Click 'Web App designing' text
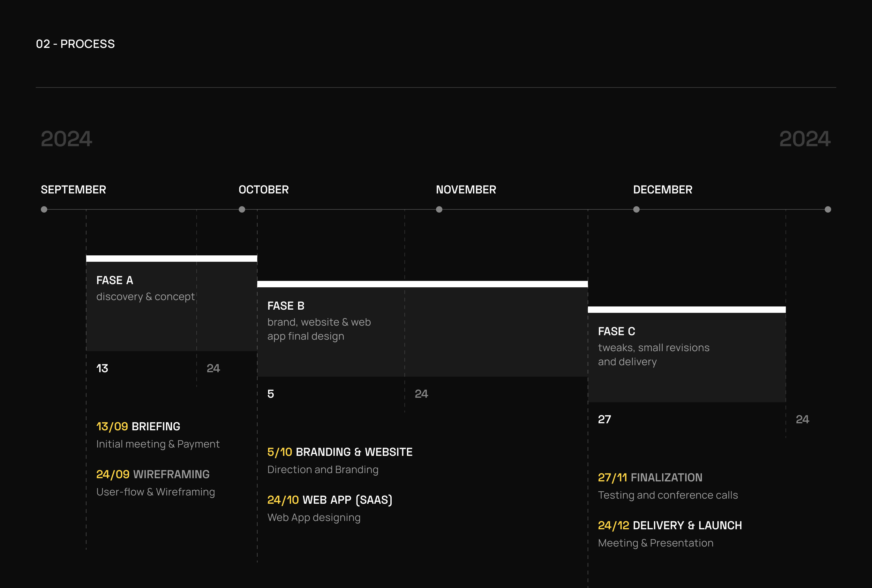 pyautogui.click(x=314, y=517)
